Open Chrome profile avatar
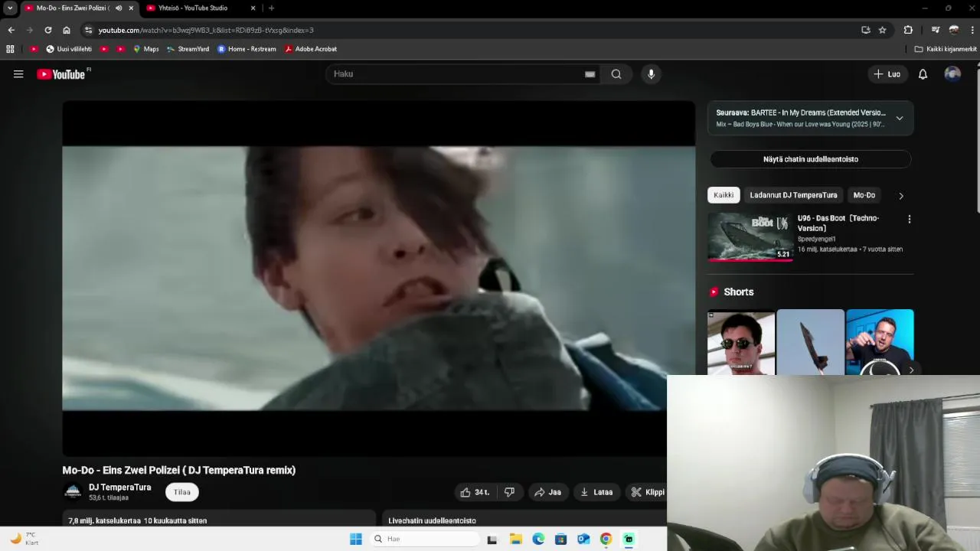The width and height of the screenshot is (980, 551). [954, 30]
